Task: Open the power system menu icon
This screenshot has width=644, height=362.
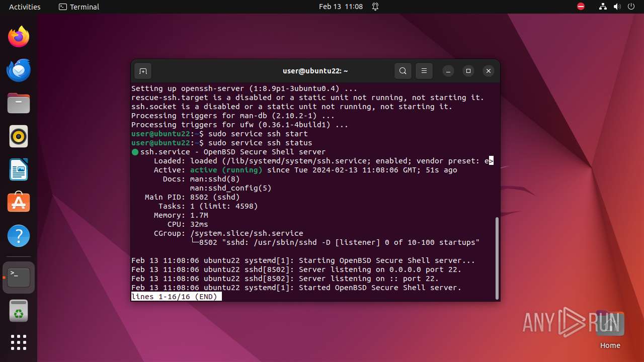Action: (631, 7)
